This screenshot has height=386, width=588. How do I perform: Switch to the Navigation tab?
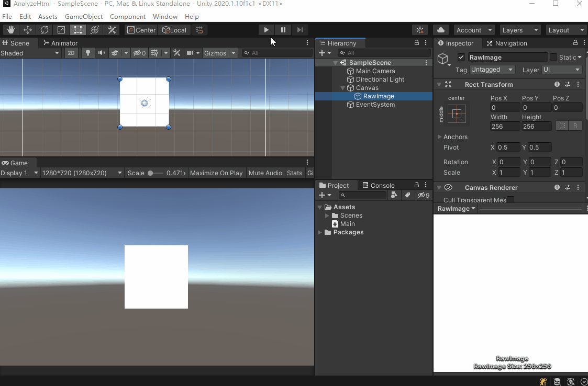point(507,43)
